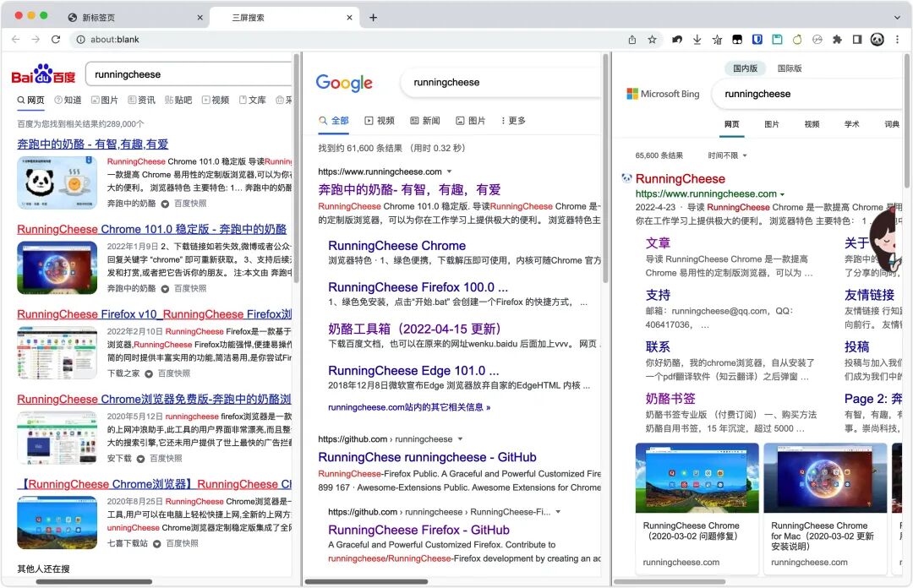Click the Tampermonkey extension icon
The height and width of the screenshot is (588, 913).
[737, 40]
